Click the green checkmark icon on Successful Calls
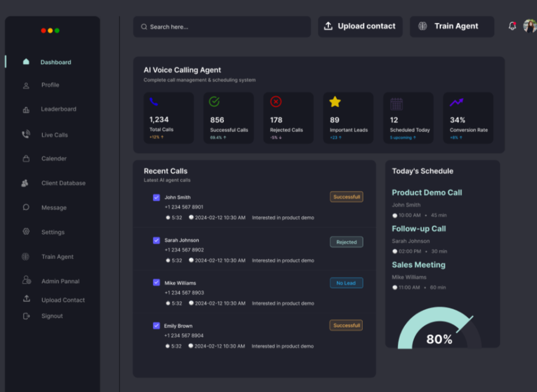Screen dimensions: 537x392 coord(214,102)
